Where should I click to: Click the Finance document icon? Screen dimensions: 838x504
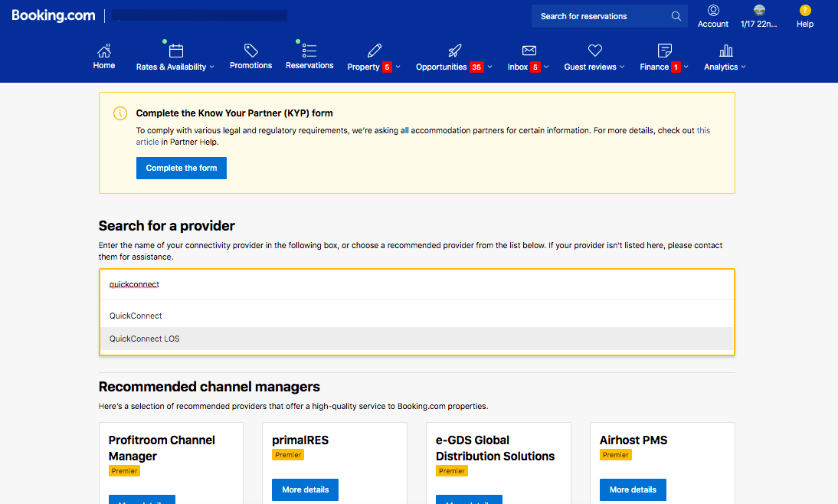point(664,51)
